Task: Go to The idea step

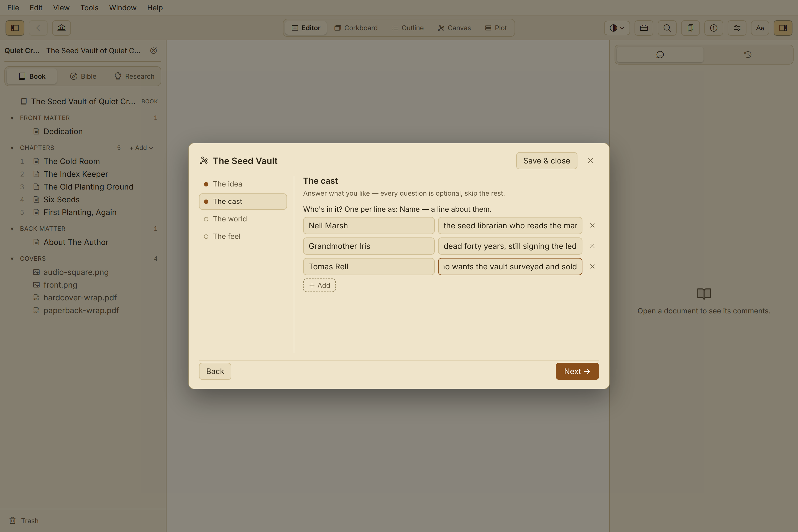Action: [243, 184]
